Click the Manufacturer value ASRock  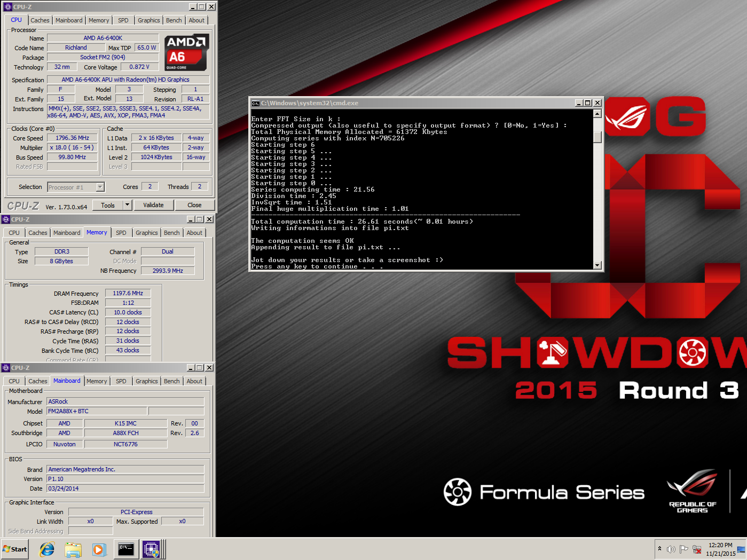(125, 401)
